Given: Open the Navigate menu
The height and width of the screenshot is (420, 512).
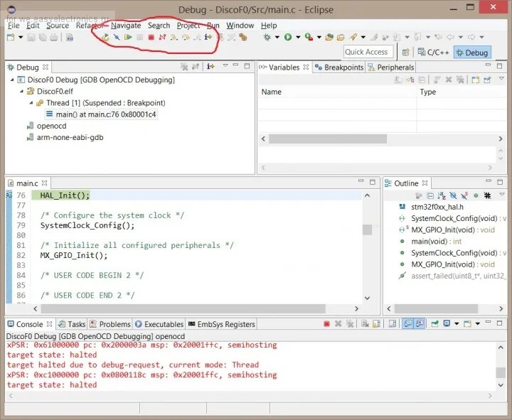Looking at the screenshot, I should 126,26.
